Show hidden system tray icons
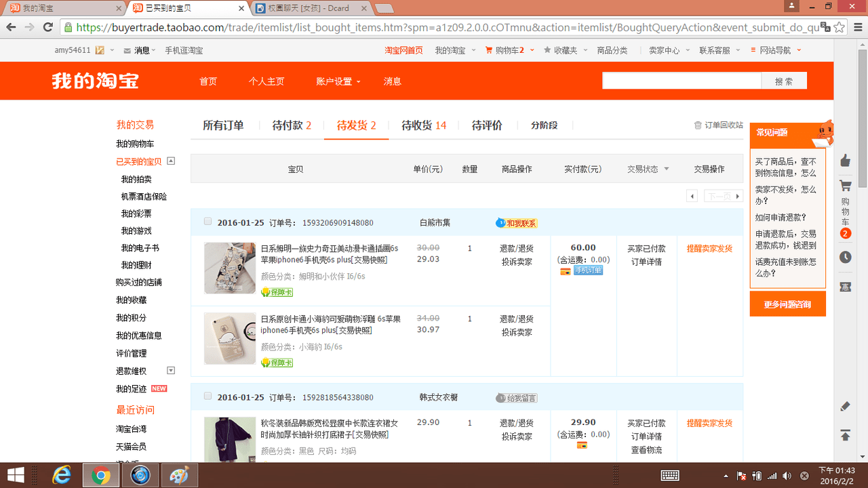 [x=726, y=476]
